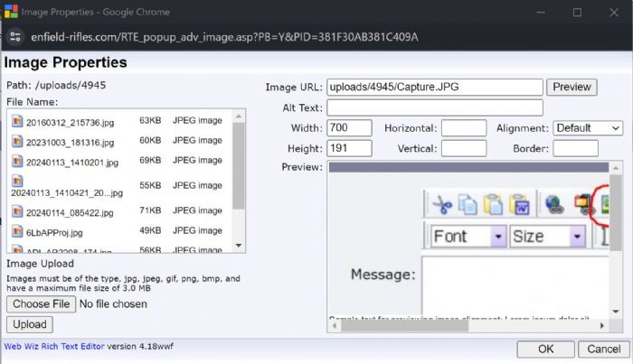Click the scissors cut icon in preview
633x364 pixels.
[441, 204]
